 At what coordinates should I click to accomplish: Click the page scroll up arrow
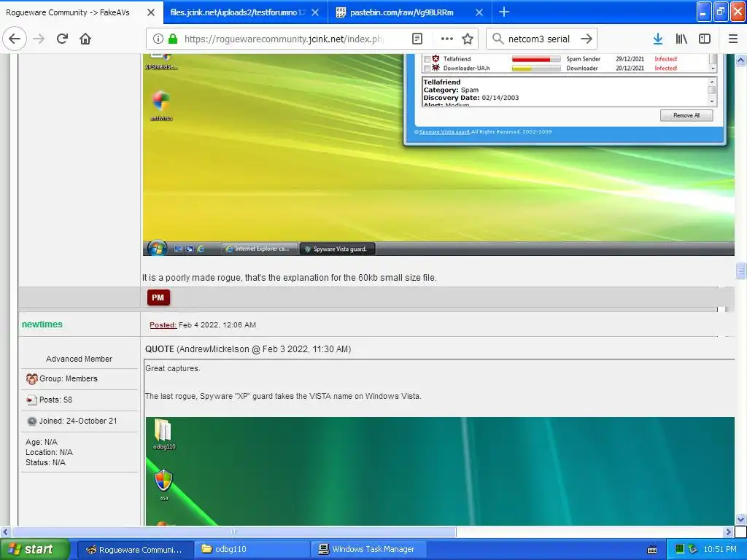740,60
